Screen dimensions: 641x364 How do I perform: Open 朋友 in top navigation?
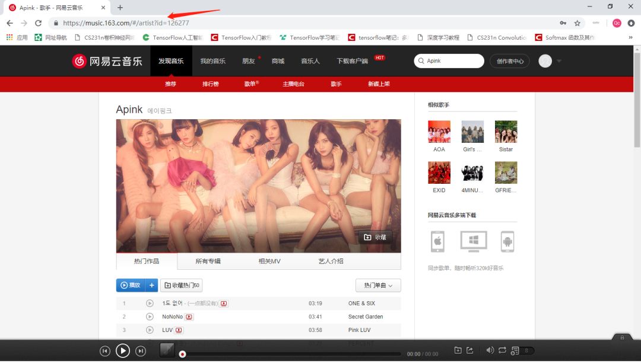[x=249, y=61]
